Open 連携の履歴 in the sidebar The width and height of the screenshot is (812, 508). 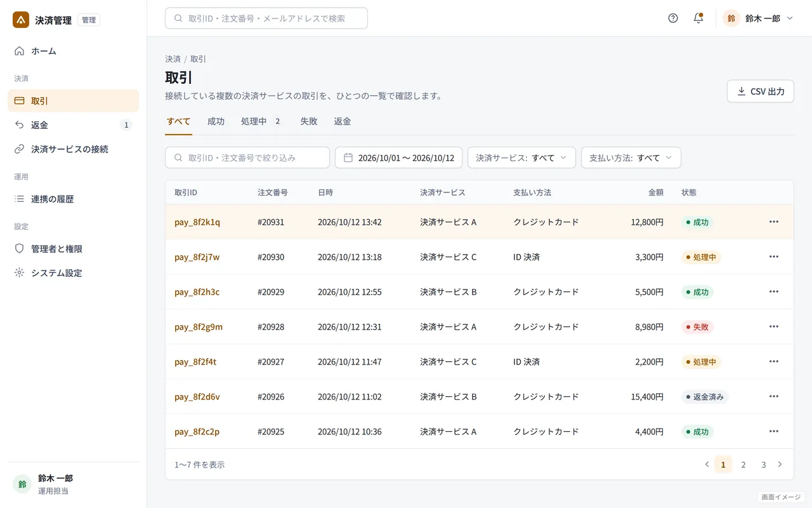(x=73, y=199)
